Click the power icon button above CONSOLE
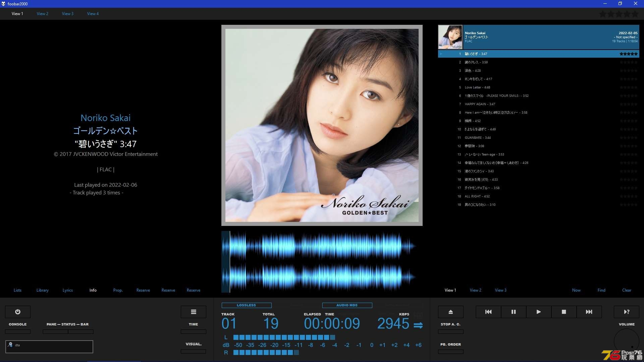This screenshot has width=644, height=362. (x=18, y=312)
